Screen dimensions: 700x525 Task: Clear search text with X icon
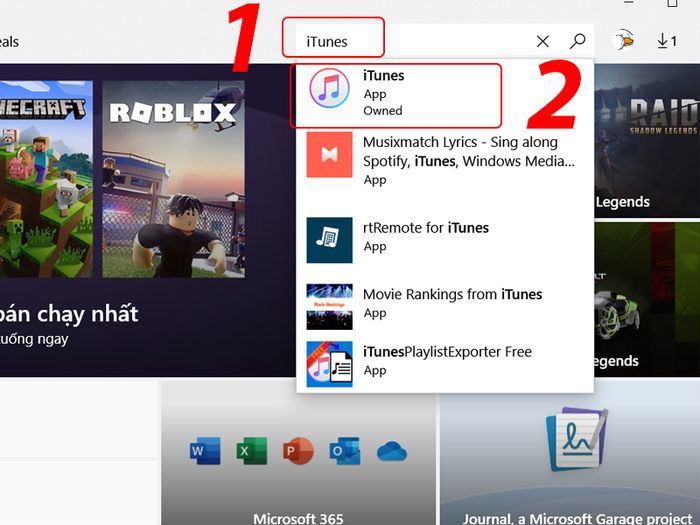[543, 41]
